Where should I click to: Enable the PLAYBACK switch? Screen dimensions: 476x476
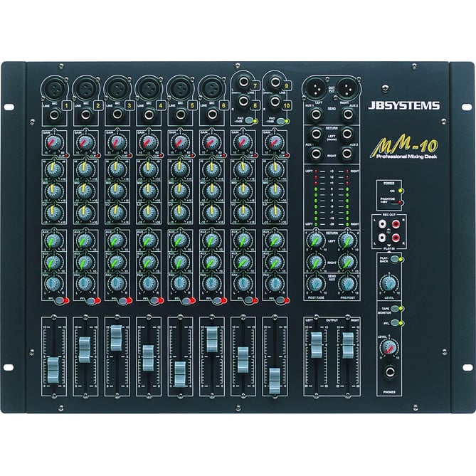coord(393,260)
